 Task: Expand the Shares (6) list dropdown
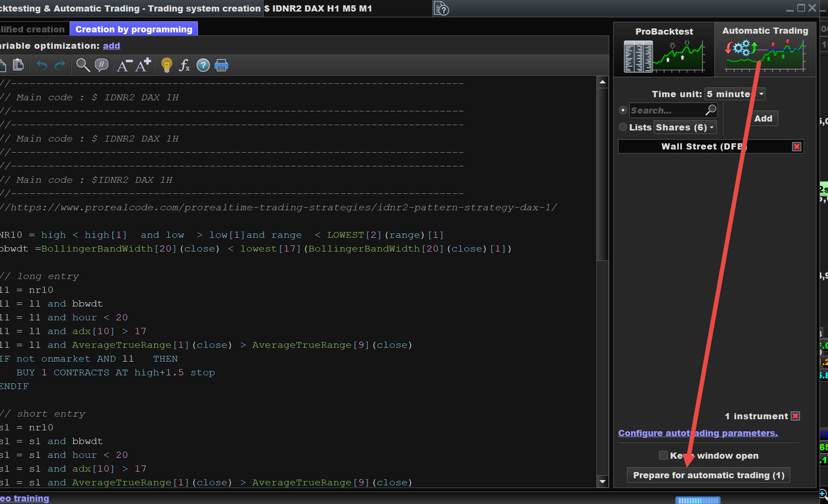click(x=685, y=127)
